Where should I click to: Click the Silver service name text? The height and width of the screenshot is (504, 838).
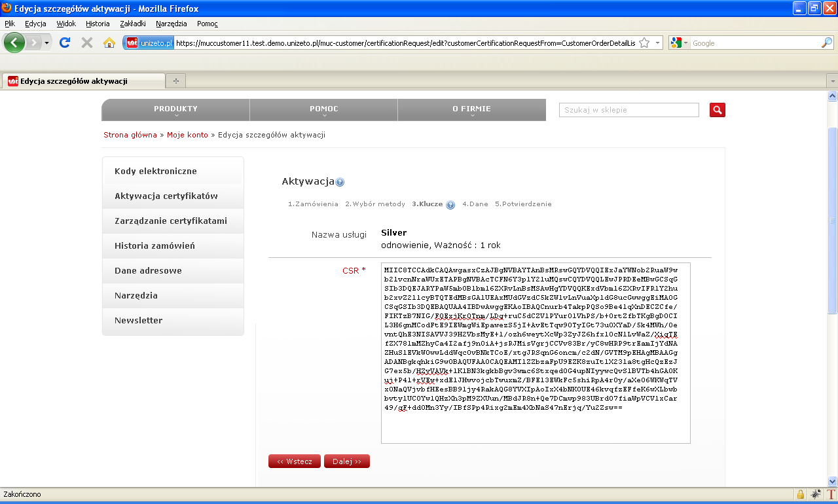coord(393,233)
